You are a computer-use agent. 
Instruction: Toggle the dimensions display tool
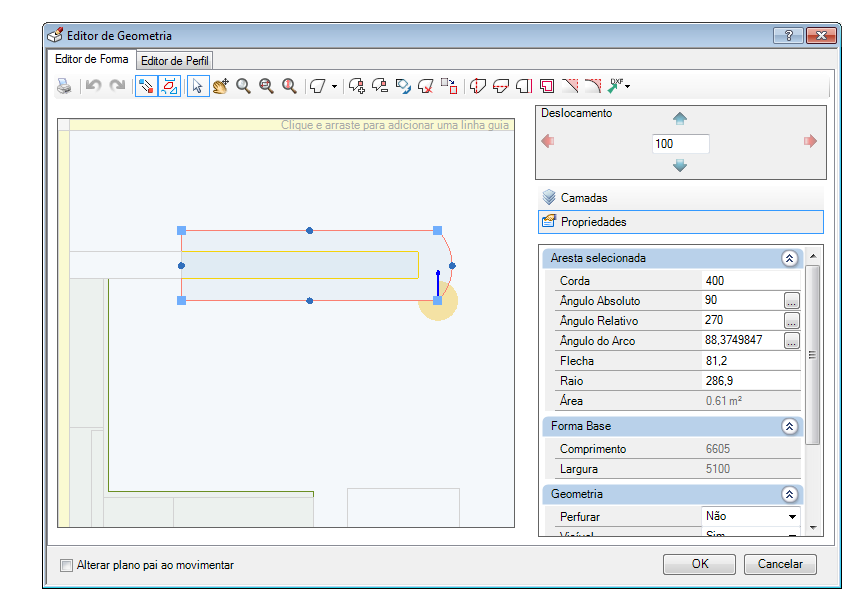[169, 86]
